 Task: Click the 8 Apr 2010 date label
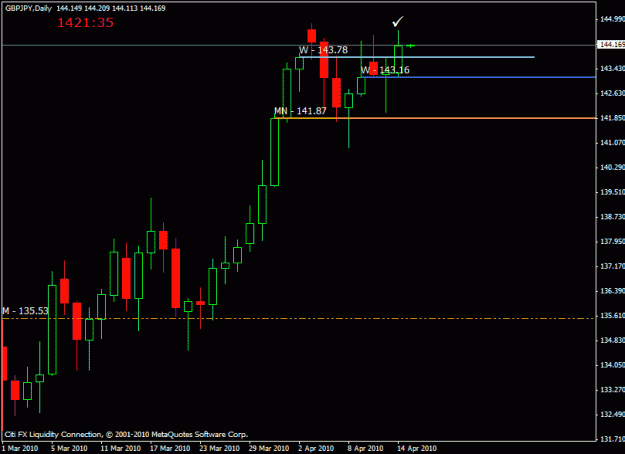point(366,448)
